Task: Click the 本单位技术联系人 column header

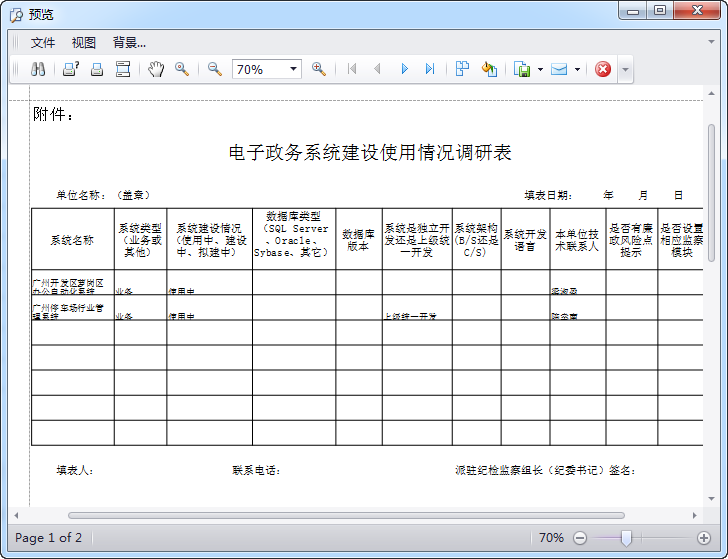Action: [577, 240]
